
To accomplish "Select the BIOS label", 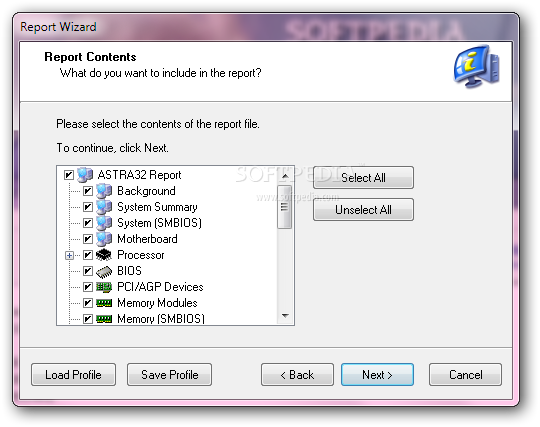I will [x=129, y=271].
